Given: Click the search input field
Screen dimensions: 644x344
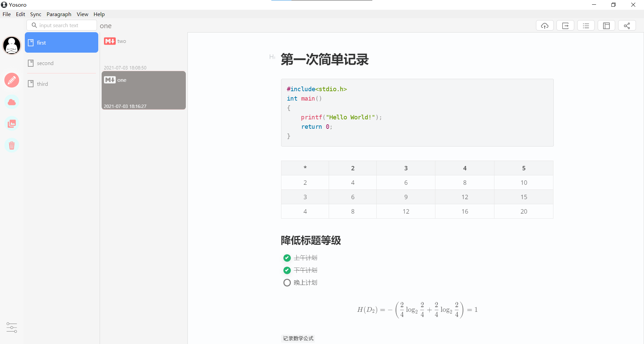Looking at the screenshot, I should point(62,25).
